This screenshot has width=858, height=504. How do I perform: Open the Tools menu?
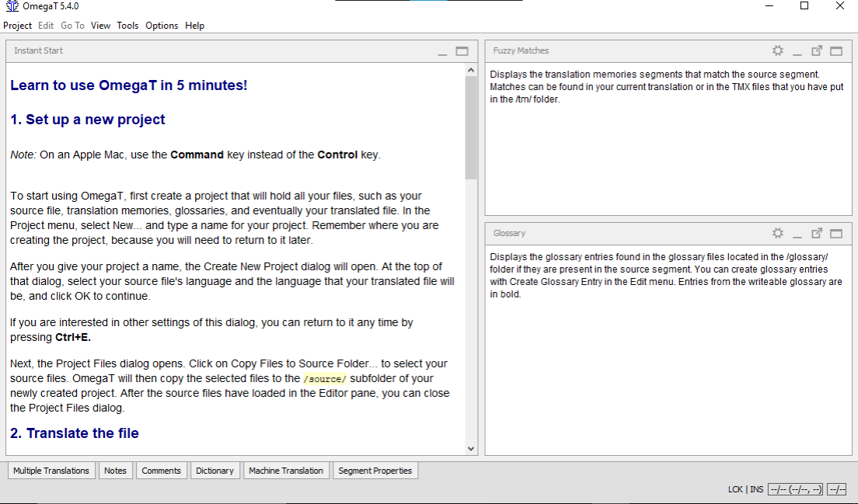tap(127, 26)
